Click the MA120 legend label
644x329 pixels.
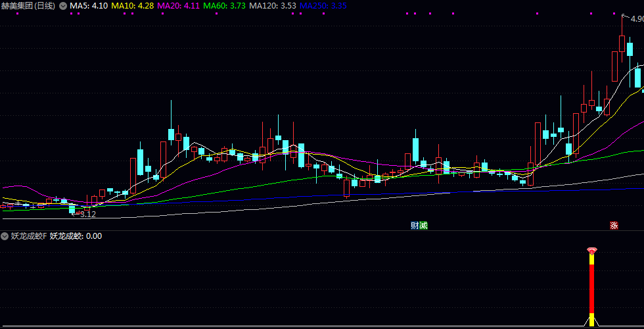click(x=272, y=6)
